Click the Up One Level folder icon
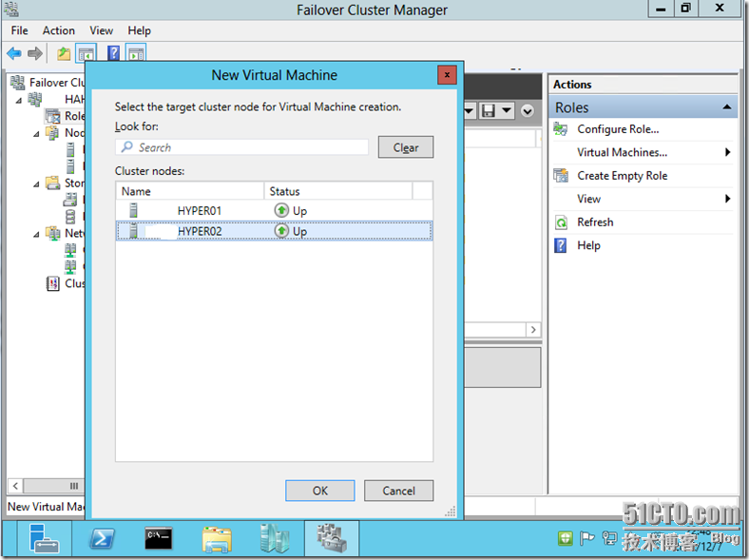This screenshot has width=749, height=560. pos(64,53)
